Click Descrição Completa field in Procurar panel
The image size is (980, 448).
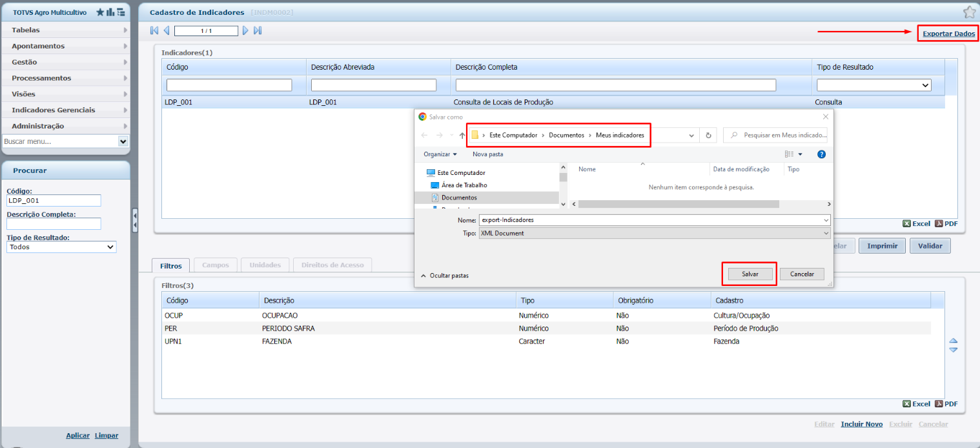tap(54, 224)
